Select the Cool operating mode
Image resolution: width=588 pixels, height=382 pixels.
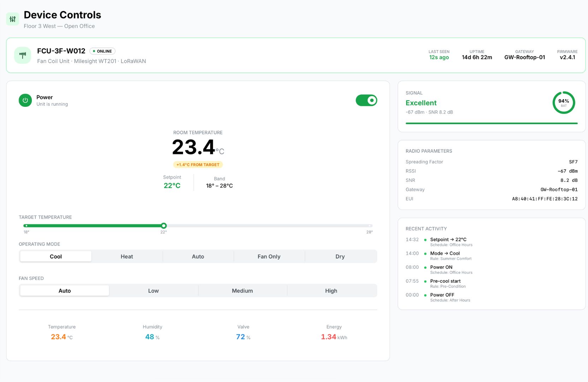tap(56, 256)
